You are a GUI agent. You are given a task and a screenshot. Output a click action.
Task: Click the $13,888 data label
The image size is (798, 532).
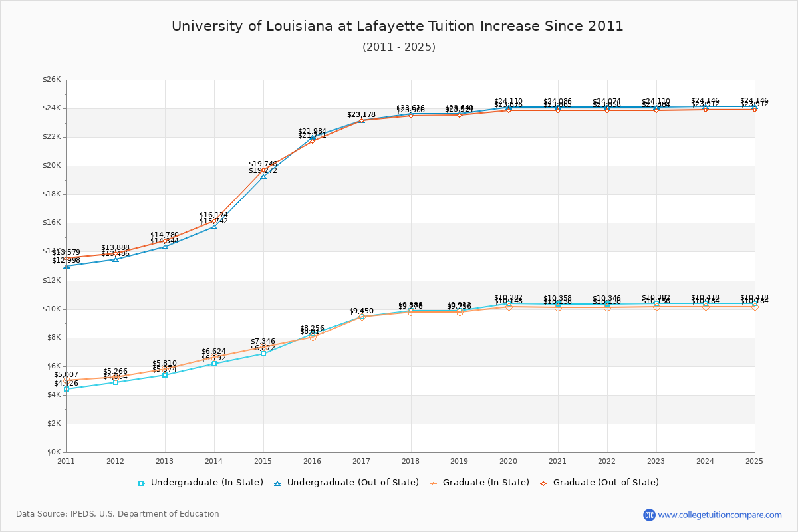click(x=116, y=247)
